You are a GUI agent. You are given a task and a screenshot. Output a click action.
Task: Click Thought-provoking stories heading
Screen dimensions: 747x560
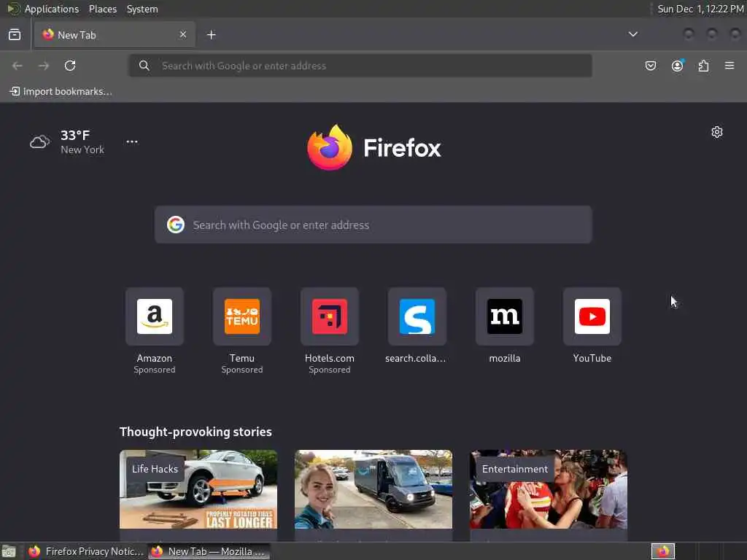196,432
